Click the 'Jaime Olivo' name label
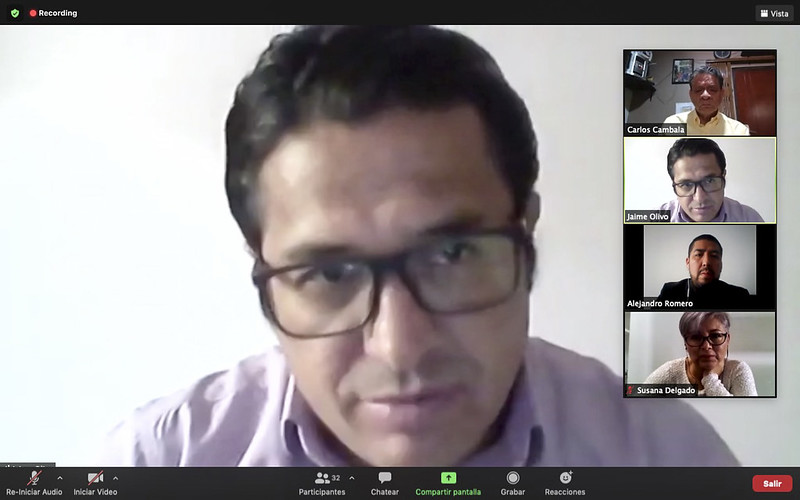 tap(647, 217)
